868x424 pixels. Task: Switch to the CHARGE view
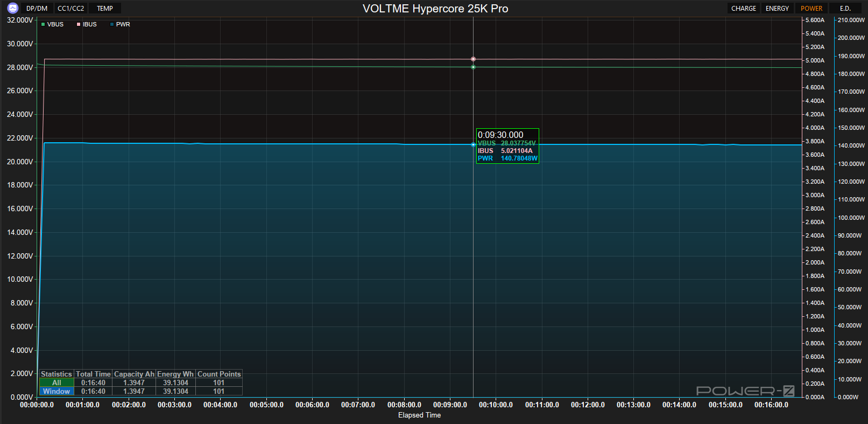(744, 9)
